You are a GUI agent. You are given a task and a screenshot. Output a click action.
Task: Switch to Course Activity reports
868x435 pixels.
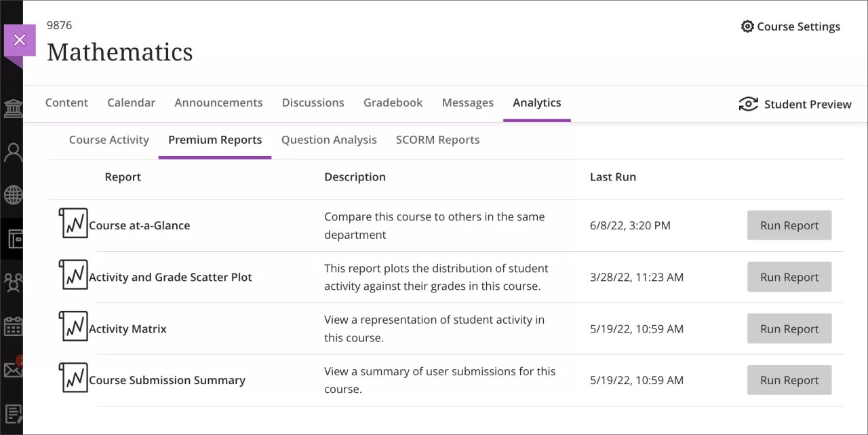tap(108, 140)
